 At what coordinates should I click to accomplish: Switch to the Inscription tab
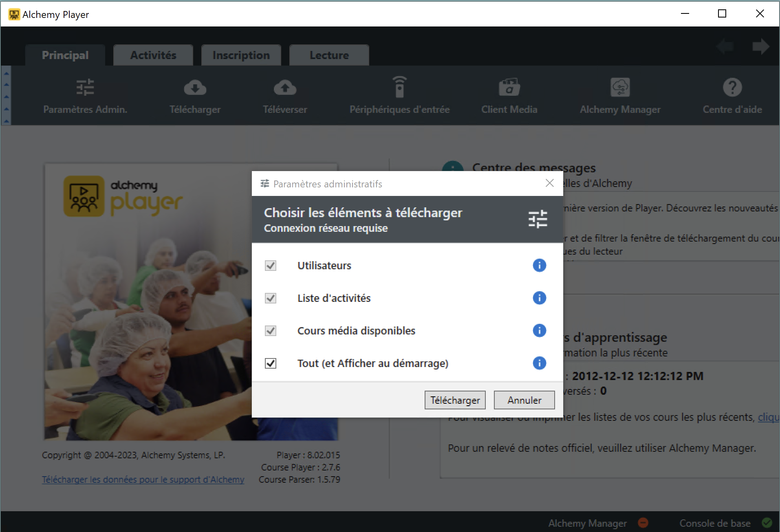coord(241,55)
